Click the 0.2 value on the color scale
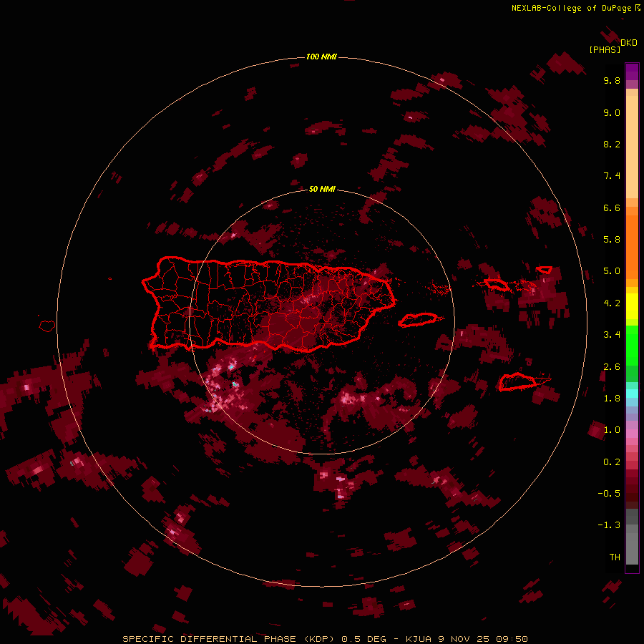644x644 pixels. (x=612, y=462)
